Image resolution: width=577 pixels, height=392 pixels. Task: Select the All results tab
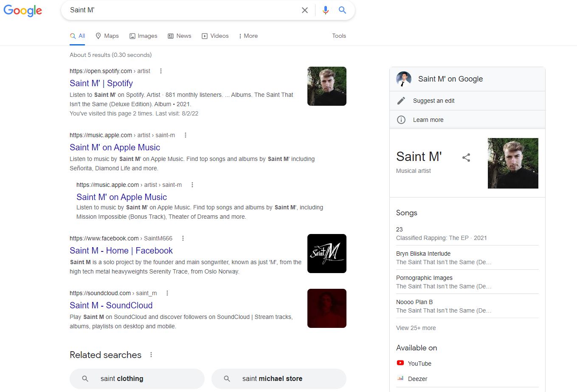pos(78,36)
